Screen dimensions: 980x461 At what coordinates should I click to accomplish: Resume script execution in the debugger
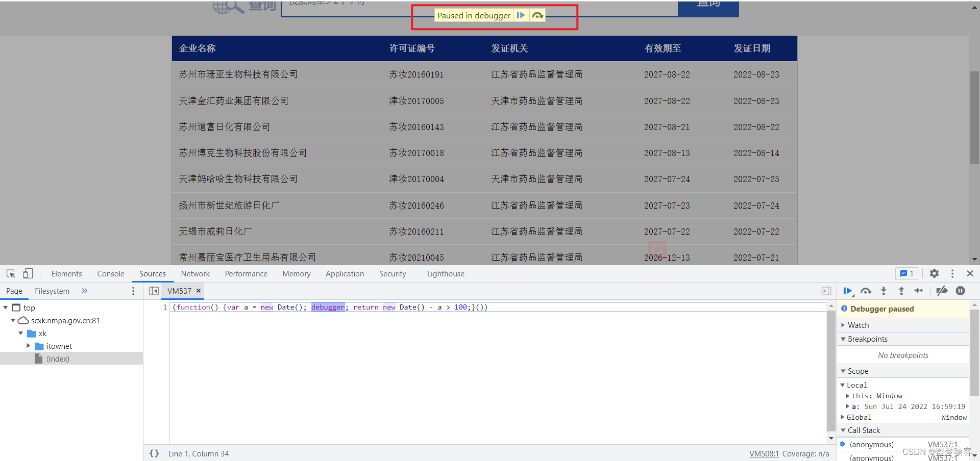point(848,291)
